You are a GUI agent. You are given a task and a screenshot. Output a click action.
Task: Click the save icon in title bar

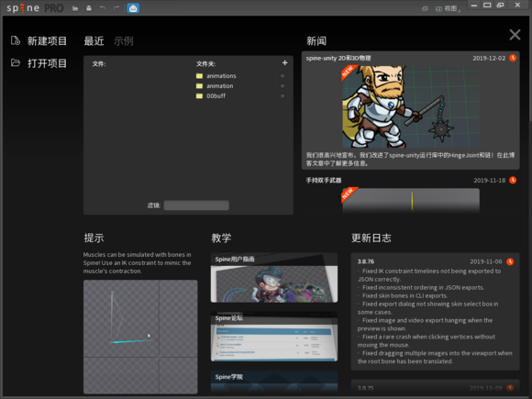[89, 8]
